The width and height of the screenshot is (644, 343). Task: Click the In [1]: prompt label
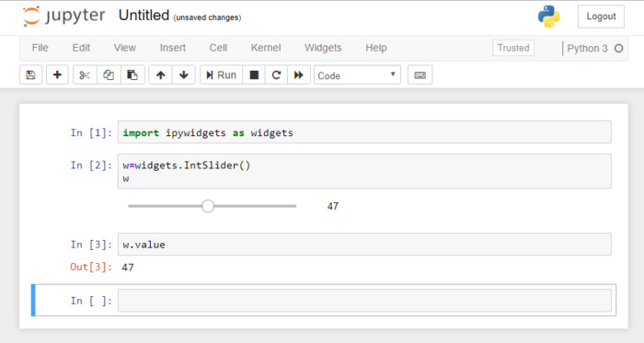click(x=91, y=133)
